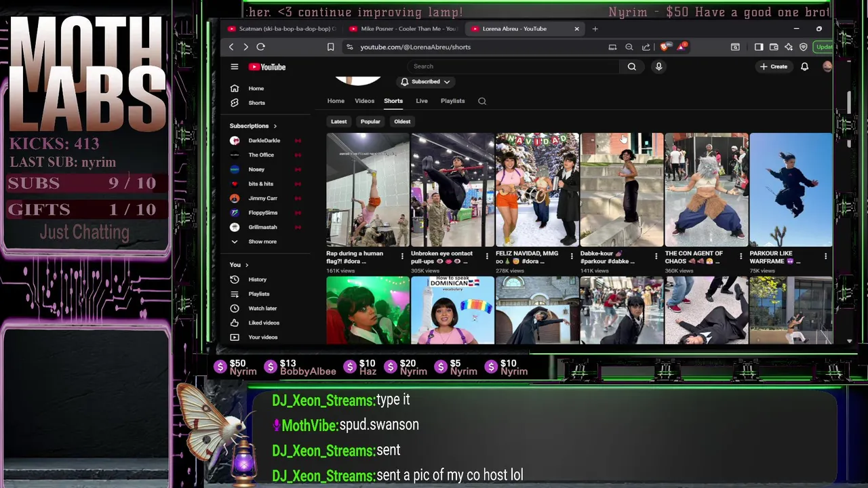Open options menu for 'PARKOUR LIKE WARFRAME' short
868x488 pixels.
tap(825, 256)
